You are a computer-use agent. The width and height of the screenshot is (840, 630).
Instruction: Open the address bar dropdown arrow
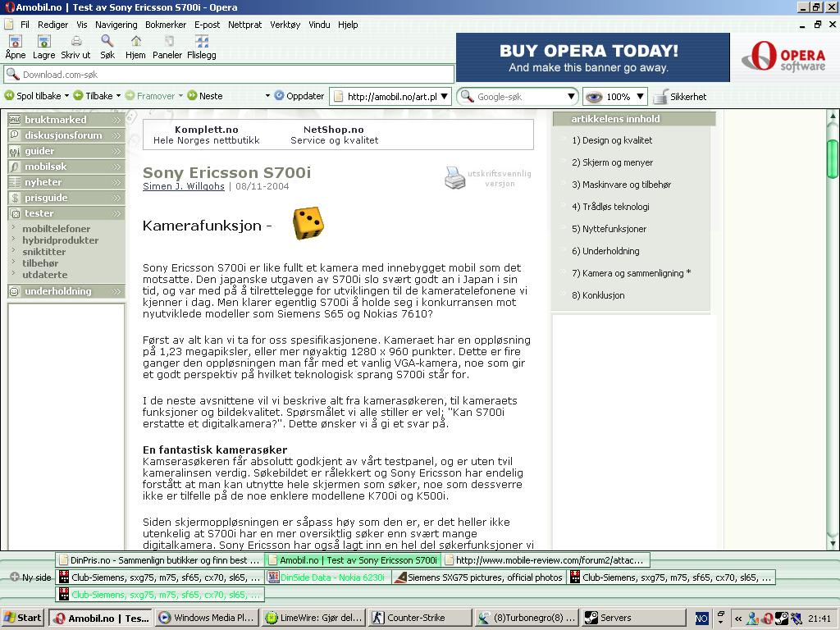pyautogui.click(x=444, y=97)
